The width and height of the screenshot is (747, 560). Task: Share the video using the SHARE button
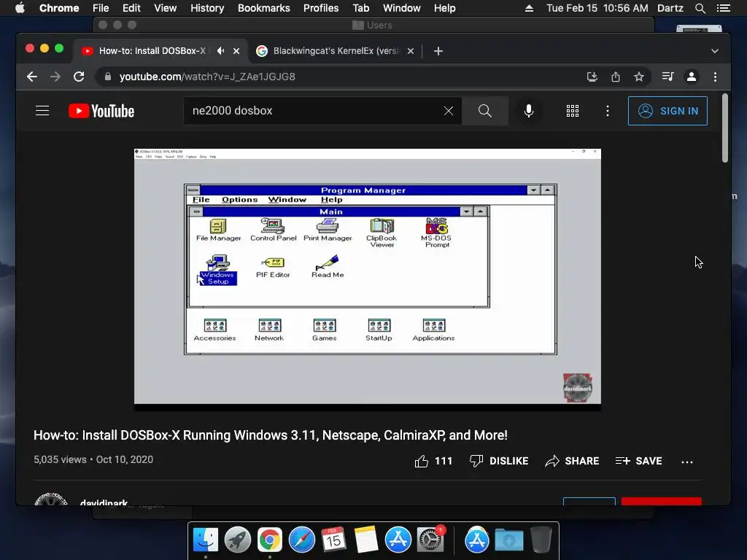572,461
